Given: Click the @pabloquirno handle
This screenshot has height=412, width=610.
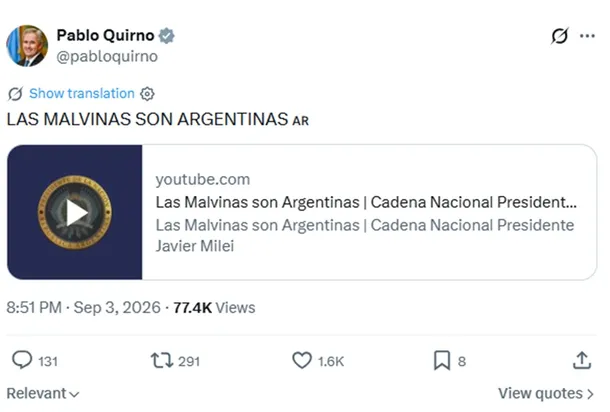Looking at the screenshot, I should coord(107,56).
